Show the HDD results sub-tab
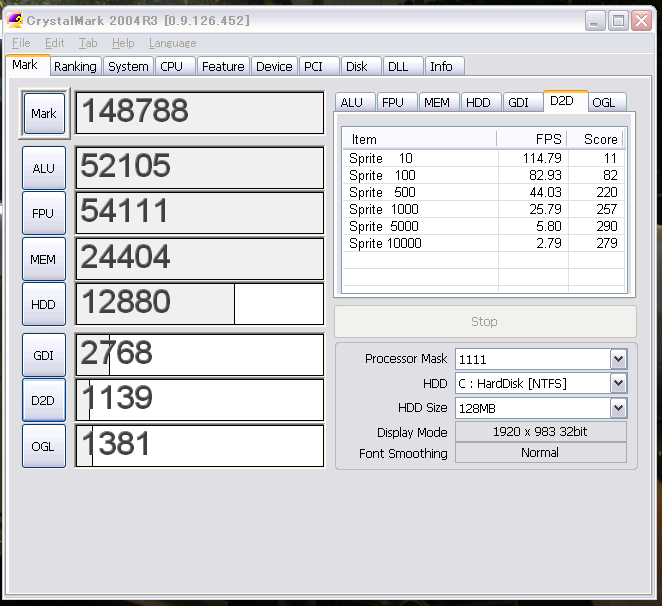The height and width of the screenshot is (606, 662). click(481, 102)
